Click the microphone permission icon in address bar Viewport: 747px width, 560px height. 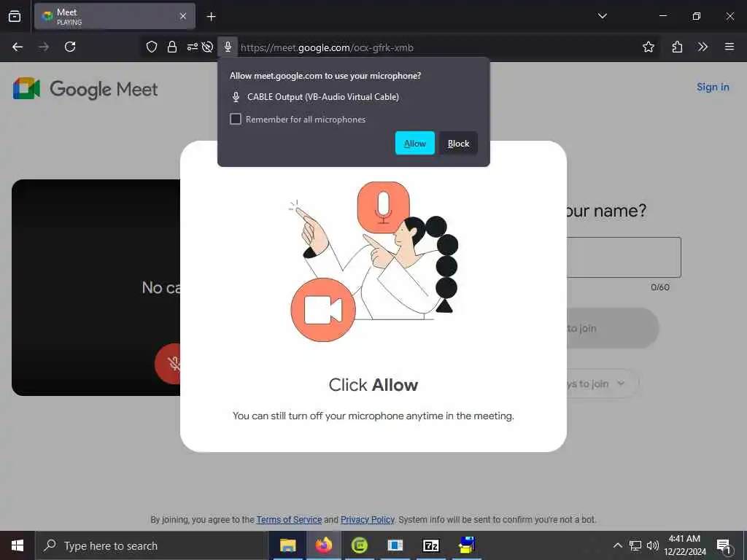pos(228,47)
